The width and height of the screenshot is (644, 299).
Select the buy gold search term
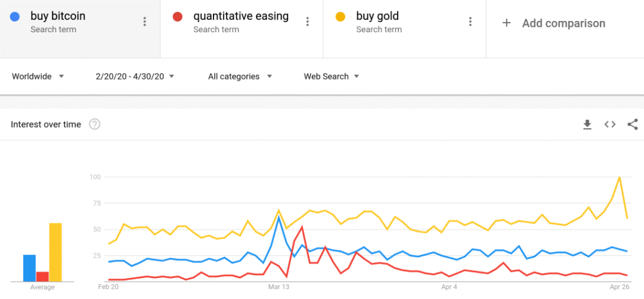pos(377,16)
